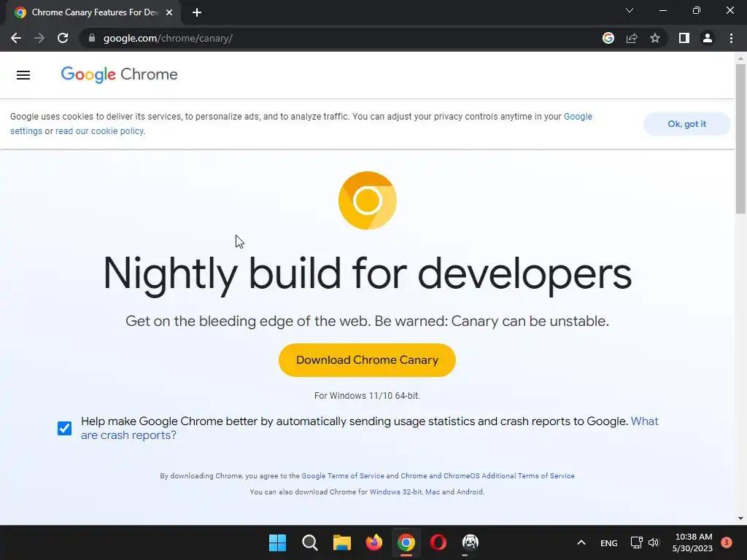Launch Firefox from the taskbar
This screenshot has height=560, width=747.
point(374,542)
